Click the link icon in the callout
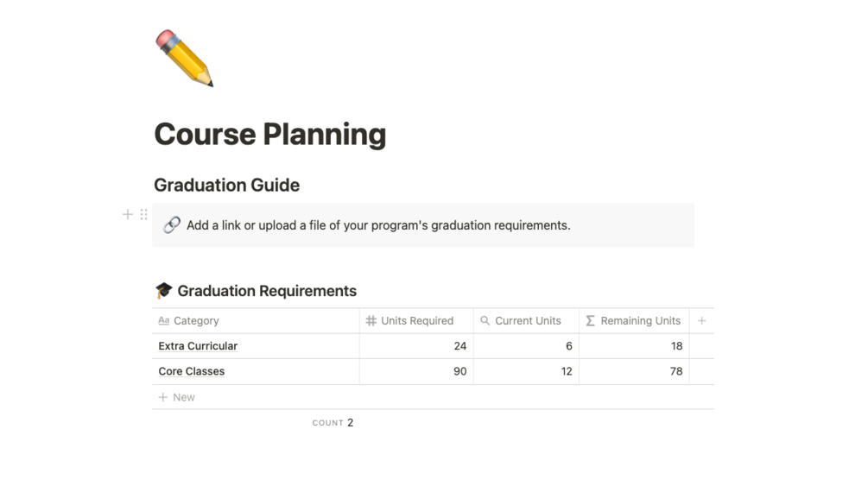This screenshot has width=868, height=486. 172,225
